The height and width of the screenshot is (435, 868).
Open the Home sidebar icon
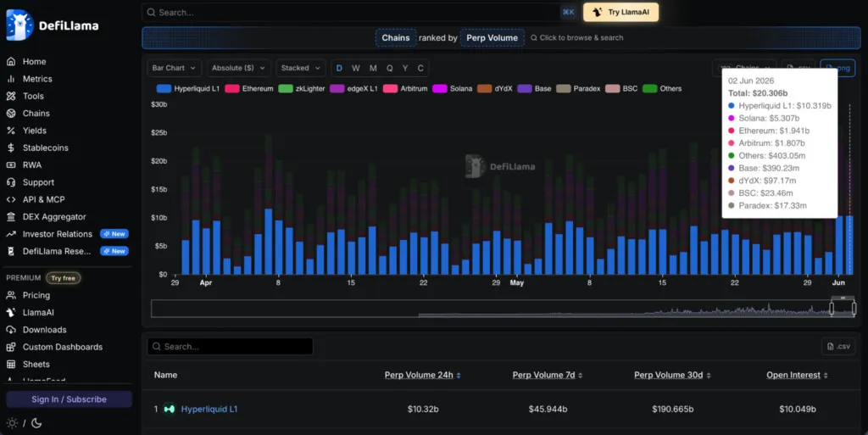pyautogui.click(x=11, y=61)
